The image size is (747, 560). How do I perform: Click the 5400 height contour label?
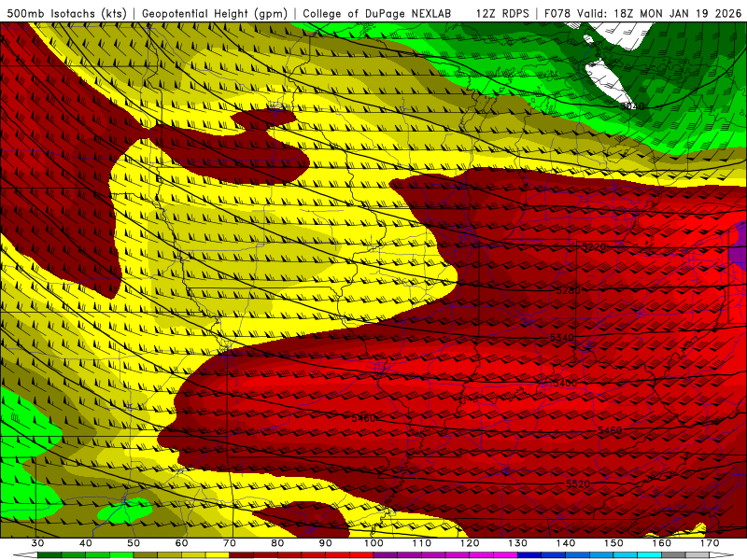(x=565, y=383)
